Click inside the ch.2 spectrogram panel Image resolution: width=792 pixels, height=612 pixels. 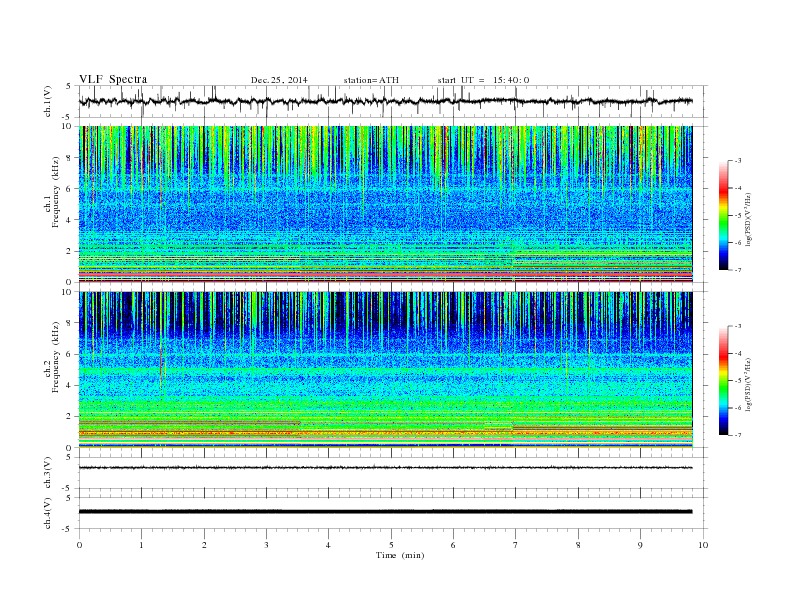[385, 370]
